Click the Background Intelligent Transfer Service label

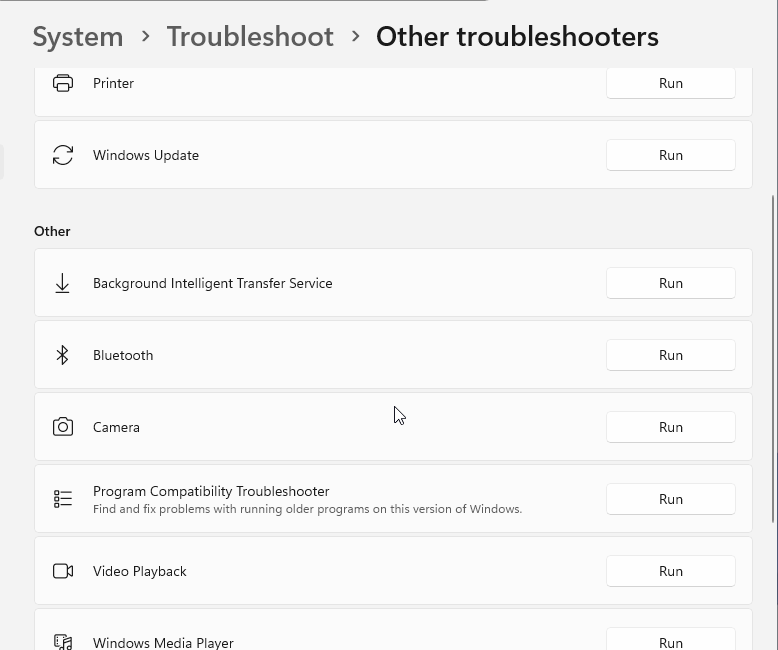[x=212, y=283]
